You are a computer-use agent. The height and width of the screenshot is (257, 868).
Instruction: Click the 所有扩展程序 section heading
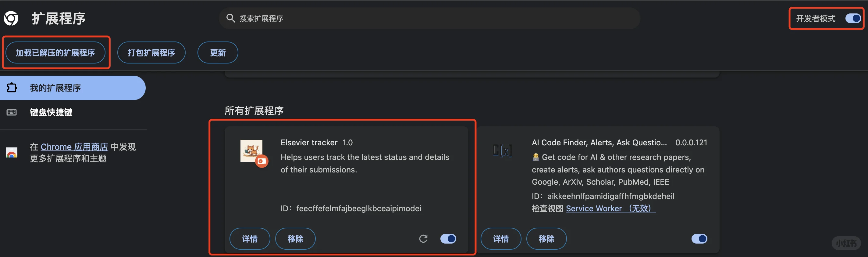tap(254, 110)
